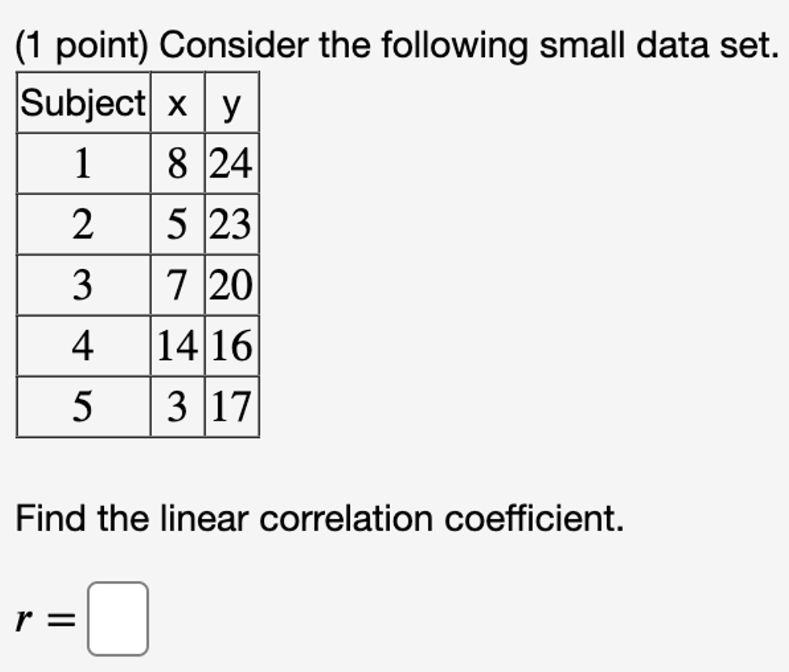Viewport: 789px width, 672px height.
Task: Select the Subject column header cell
Action: pos(84,103)
